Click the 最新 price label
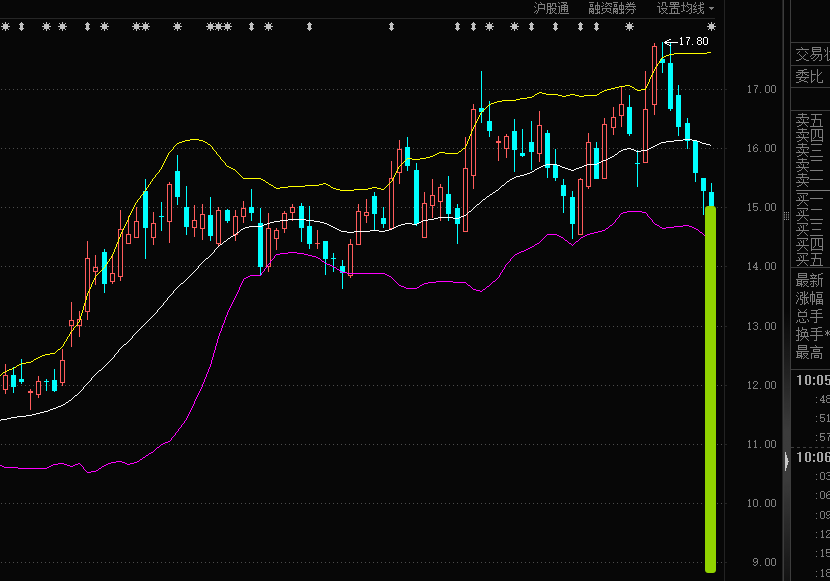 tap(809, 280)
